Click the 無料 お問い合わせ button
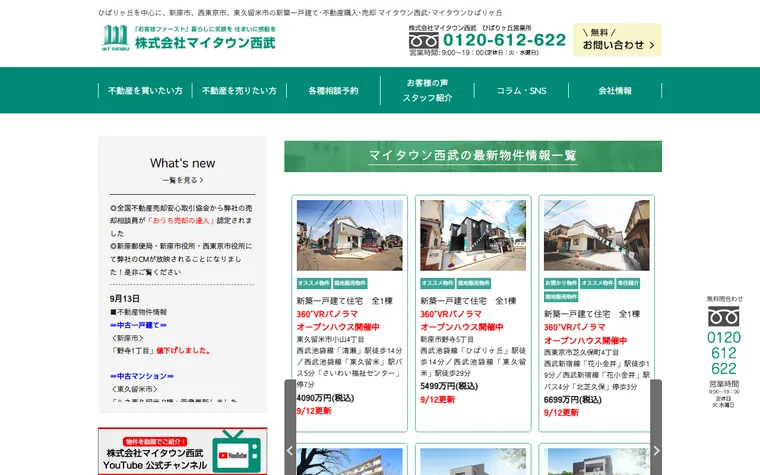The height and width of the screenshot is (475, 760). tap(617, 40)
